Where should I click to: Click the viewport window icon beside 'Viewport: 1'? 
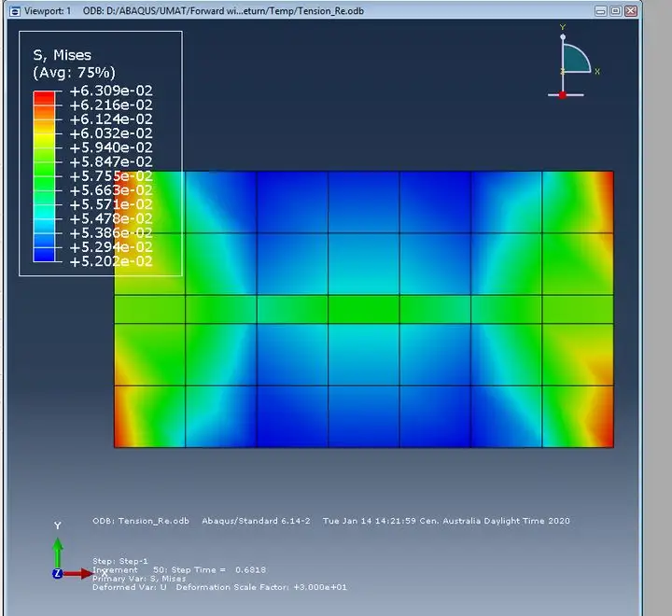click(15, 11)
